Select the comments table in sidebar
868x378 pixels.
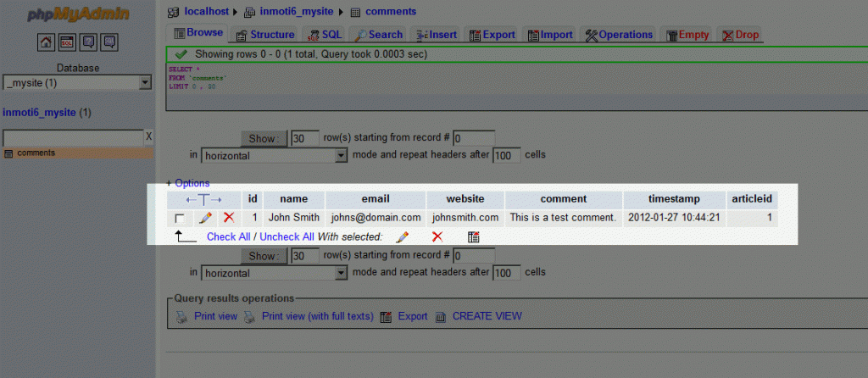[36, 153]
